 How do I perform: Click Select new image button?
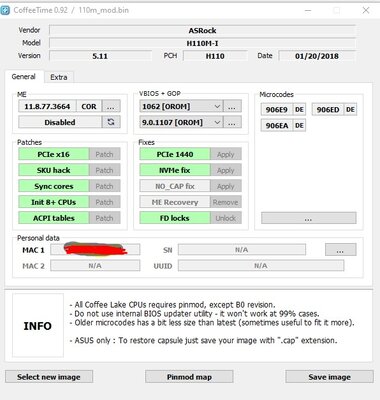pos(49,377)
